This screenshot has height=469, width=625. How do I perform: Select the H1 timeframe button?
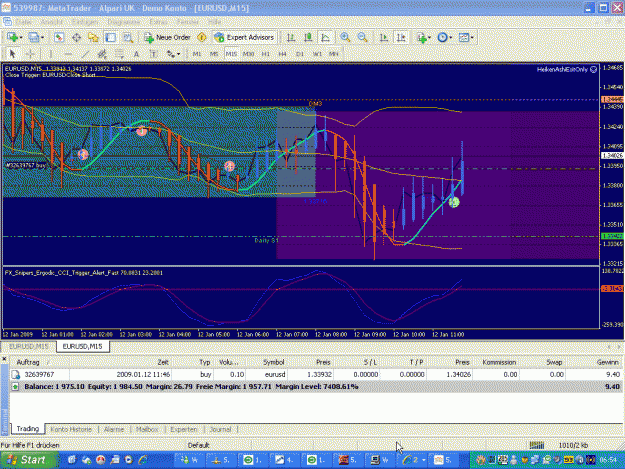point(265,54)
